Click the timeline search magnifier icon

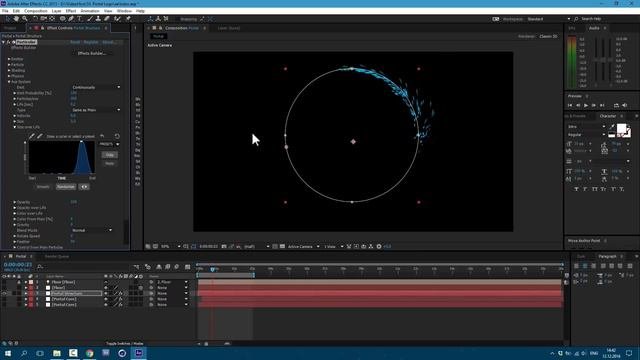click(40, 267)
